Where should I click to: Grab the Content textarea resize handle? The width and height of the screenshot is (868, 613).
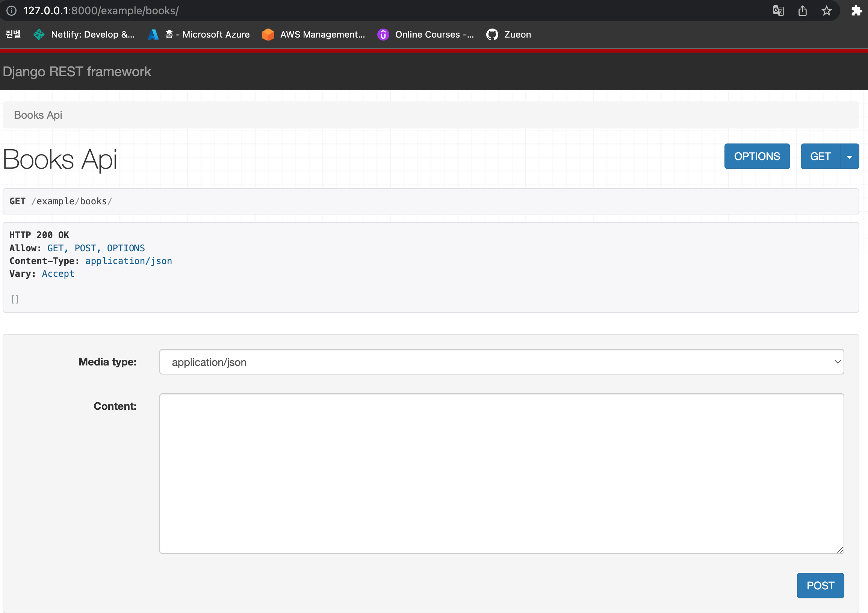(x=840, y=550)
